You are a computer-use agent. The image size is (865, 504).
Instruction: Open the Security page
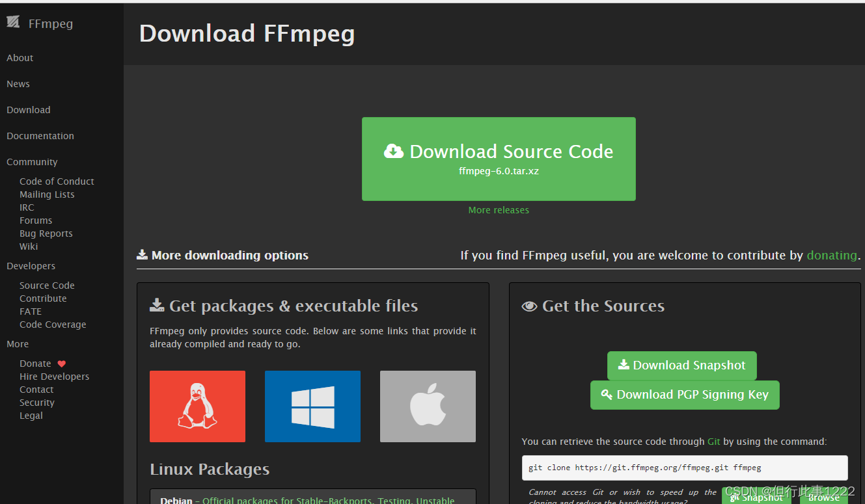37,403
